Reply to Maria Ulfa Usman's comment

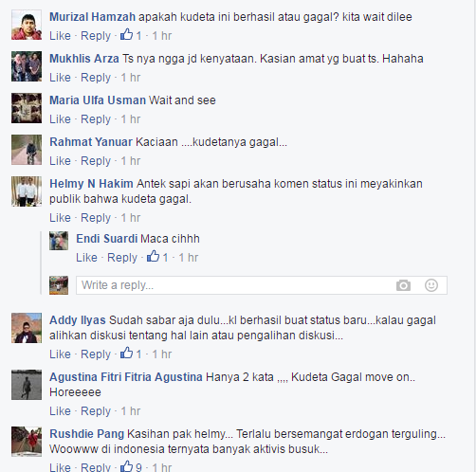coord(96,119)
